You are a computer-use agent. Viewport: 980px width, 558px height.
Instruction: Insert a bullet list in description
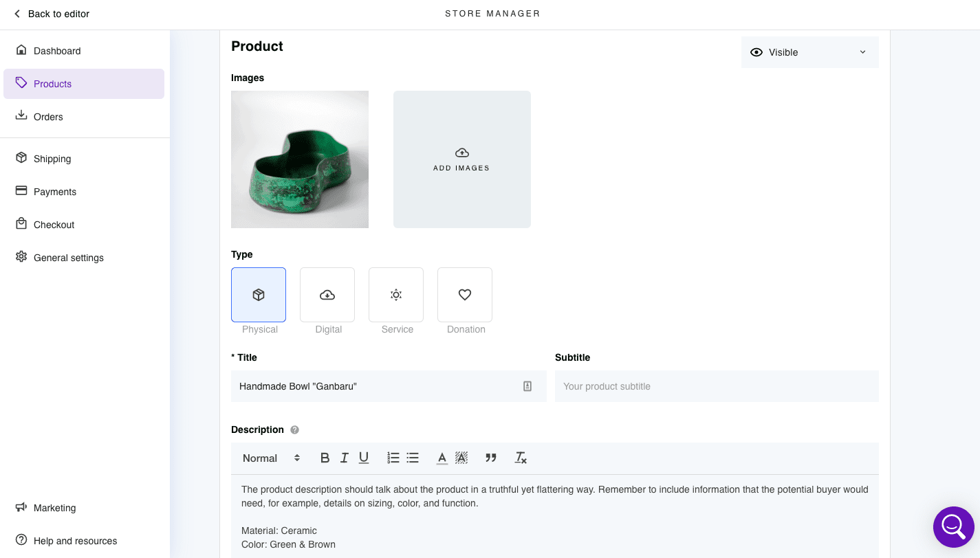point(413,458)
